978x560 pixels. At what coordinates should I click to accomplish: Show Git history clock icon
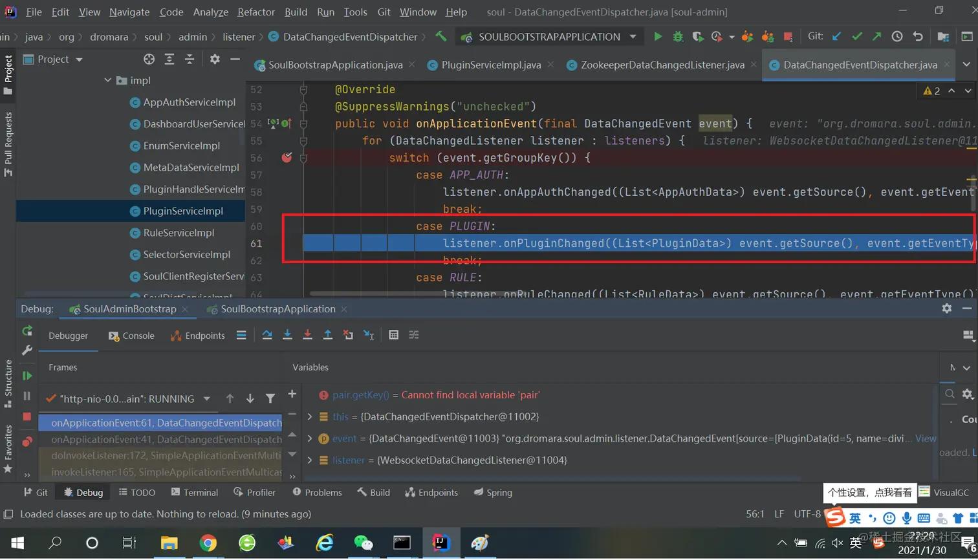point(897,37)
